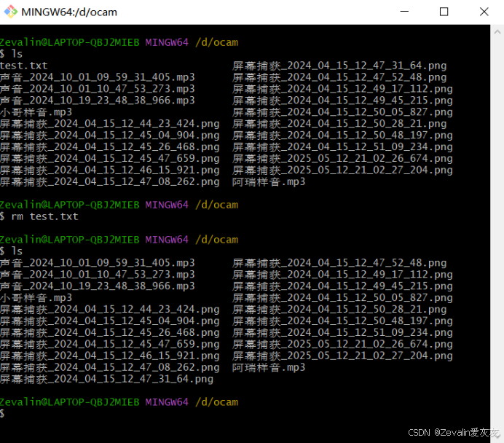Select test.txt in the first ls output

24,66
